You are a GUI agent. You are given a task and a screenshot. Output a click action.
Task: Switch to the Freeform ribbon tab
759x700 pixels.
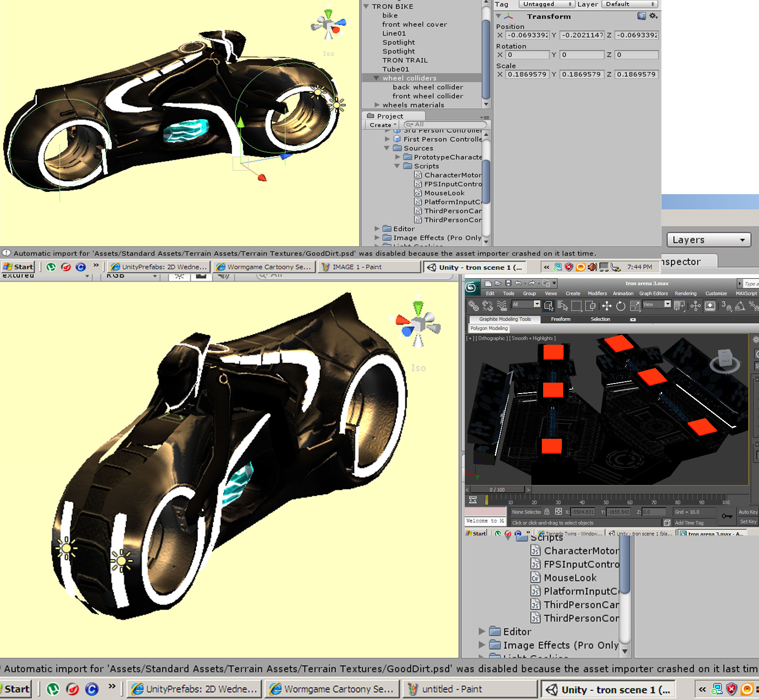(x=561, y=319)
